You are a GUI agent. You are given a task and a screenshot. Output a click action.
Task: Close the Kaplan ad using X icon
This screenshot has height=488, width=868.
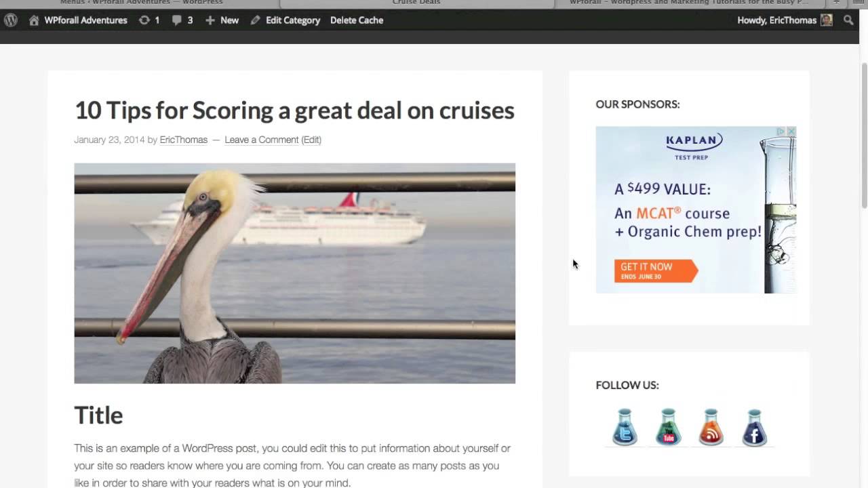pos(791,131)
